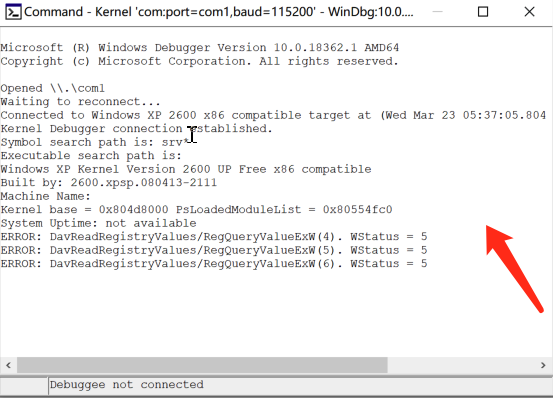Click the first ERROR DavReadRegistryValues line

pyautogui.click(x=214, y=237)
